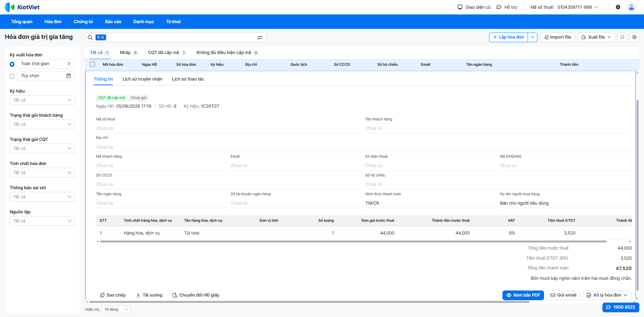The image size is (644, 317).
Task: Click the Giao diện cũ monitor icon
Action: point(460,7)
